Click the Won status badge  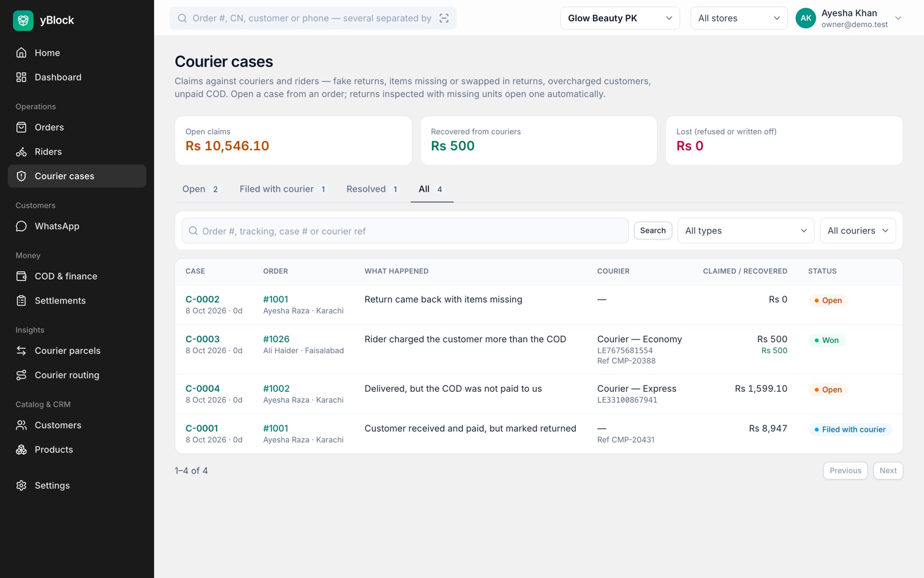click(x=826, y=340)
